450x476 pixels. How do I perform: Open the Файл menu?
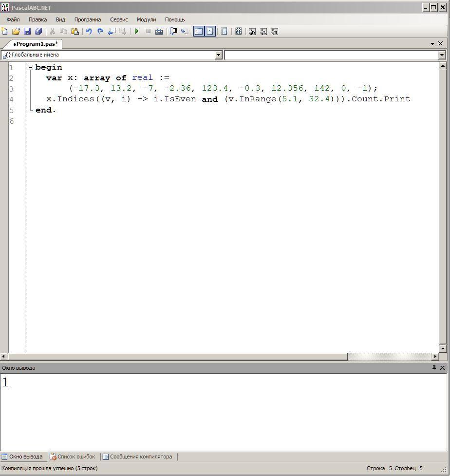click(x=13, y=20)
